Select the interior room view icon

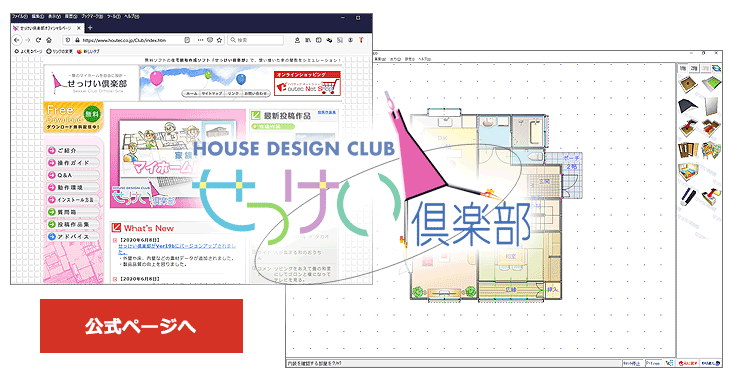(688, 172)
